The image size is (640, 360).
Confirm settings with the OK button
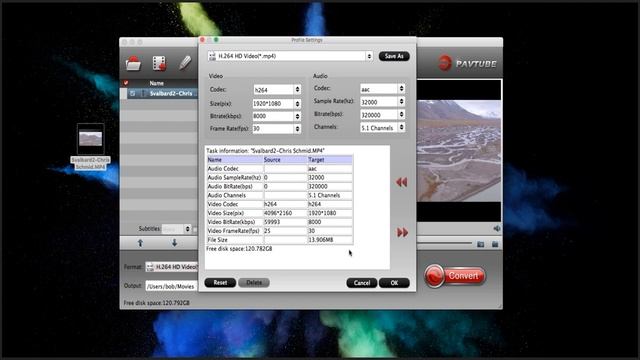pyautogui.click(x=394, y=283)
